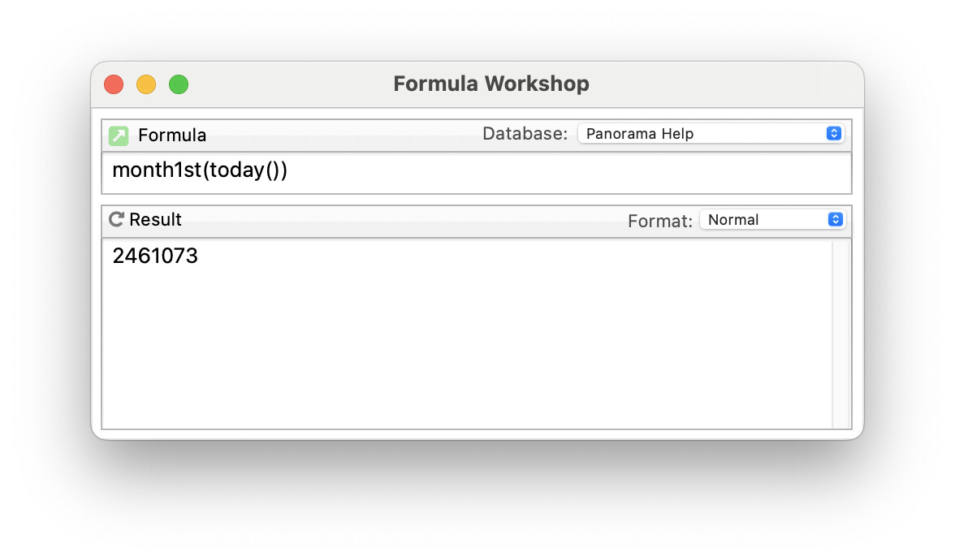Click the Formula Workshop window title
Viewport: 955px width, 560px height.
(x=491, y=84)
